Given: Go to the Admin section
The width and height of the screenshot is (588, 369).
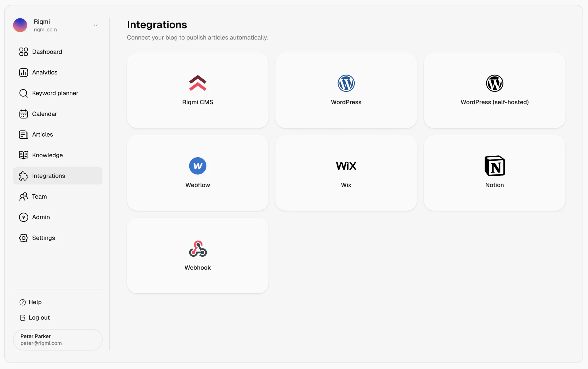Looking at the screenshot, I should [x=58, y=217].
